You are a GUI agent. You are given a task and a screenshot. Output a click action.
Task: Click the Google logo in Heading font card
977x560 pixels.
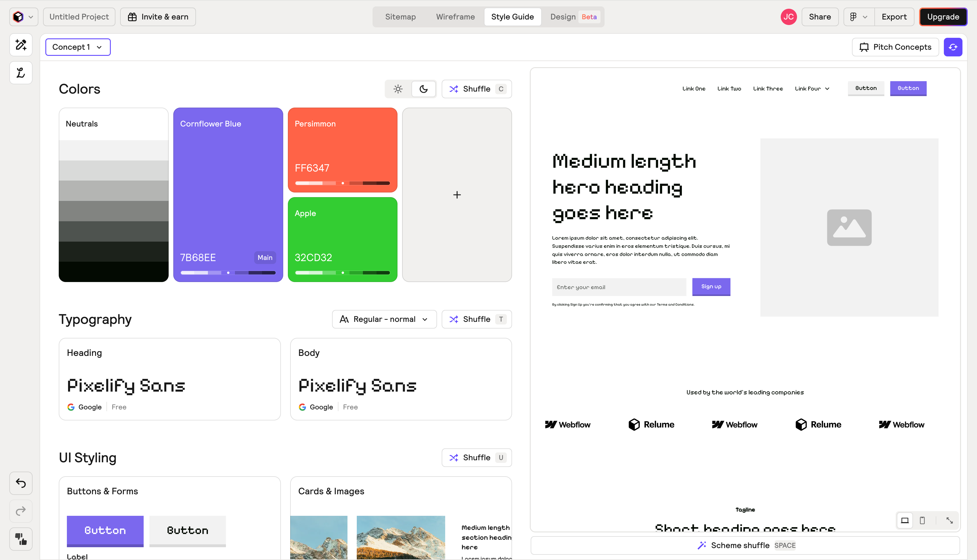[x=71, y=407]
